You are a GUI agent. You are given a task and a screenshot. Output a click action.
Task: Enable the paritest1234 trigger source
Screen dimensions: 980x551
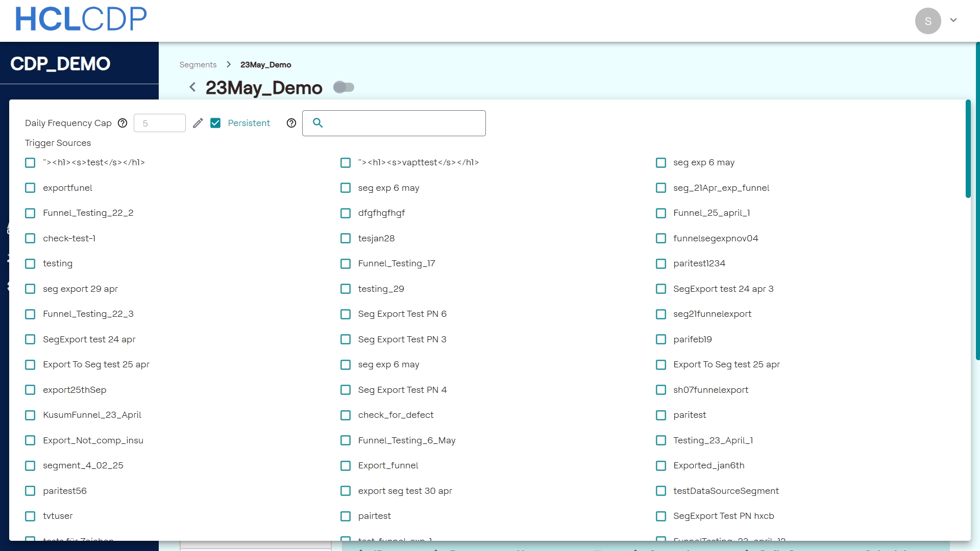pos(661,264)
